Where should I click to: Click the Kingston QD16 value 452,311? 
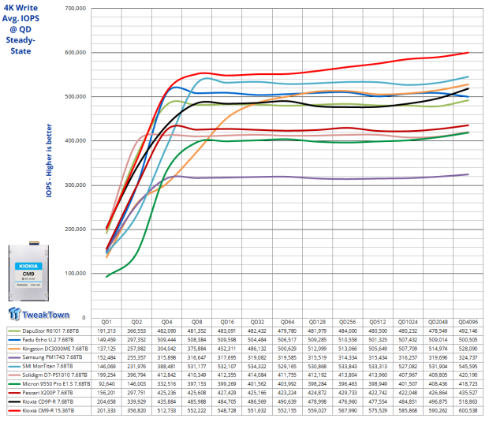point(227,349)
